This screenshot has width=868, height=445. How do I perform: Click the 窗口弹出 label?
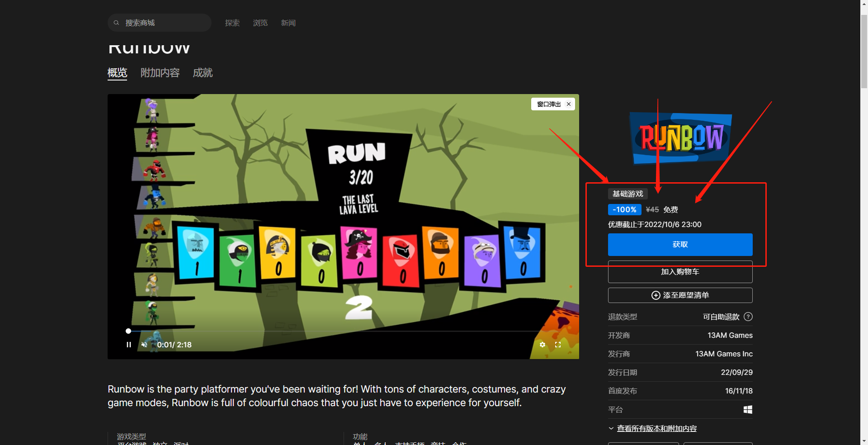tap(549, 104)
